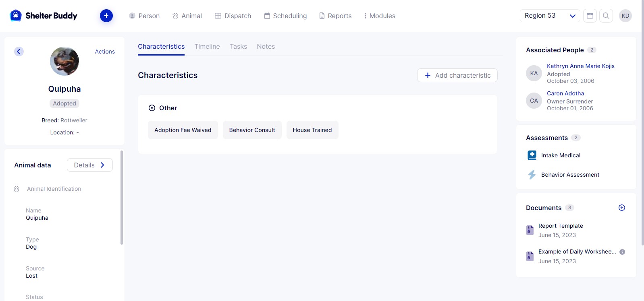Click the CA avatar circle
Screen dimensions: 644x301
pos(534,101)
